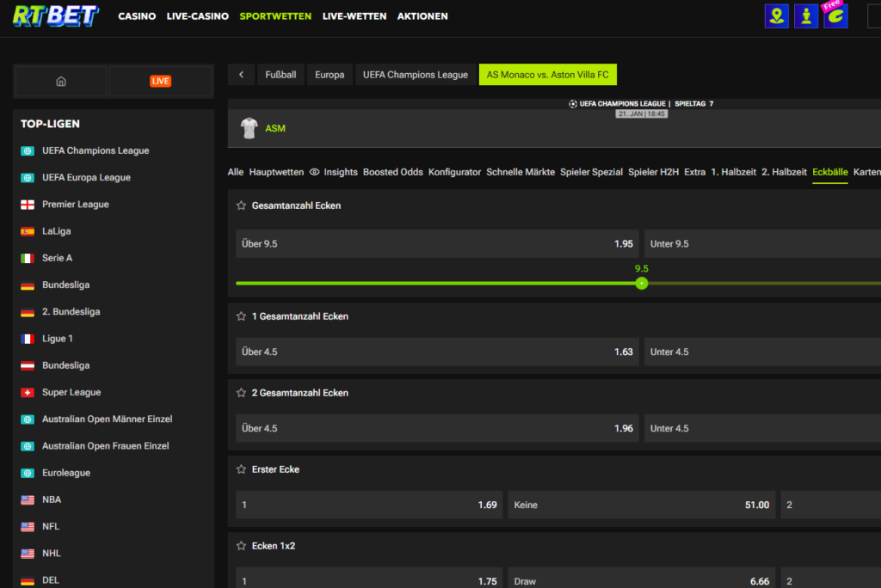Click the location pin icon in header
Viewport: 881px width, 588px height.
pos(777,16)
